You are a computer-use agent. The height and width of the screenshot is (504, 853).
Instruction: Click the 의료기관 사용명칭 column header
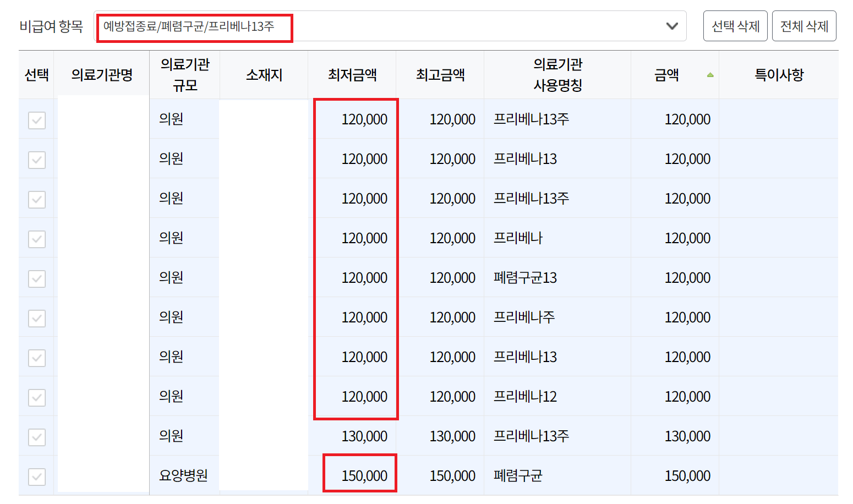click(557, 75)
